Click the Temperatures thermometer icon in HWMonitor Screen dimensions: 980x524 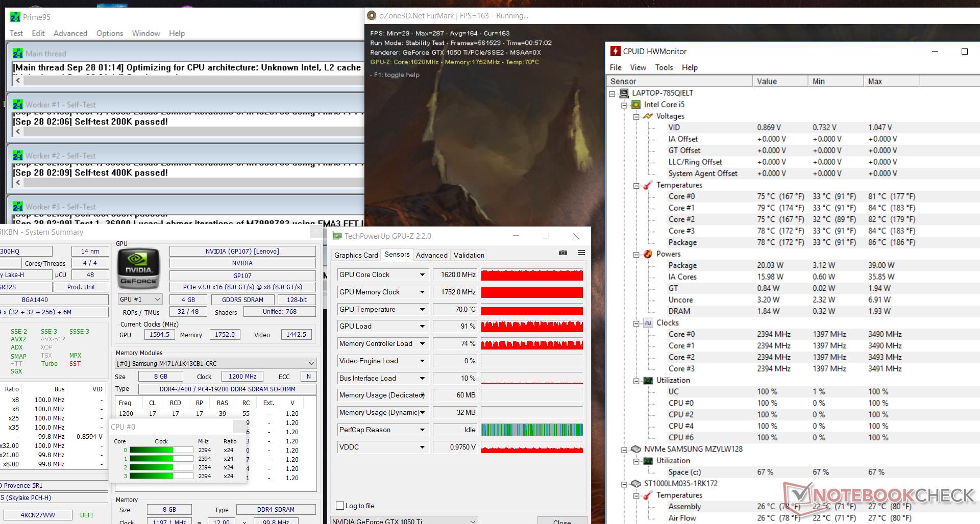(x=648, y=185)
